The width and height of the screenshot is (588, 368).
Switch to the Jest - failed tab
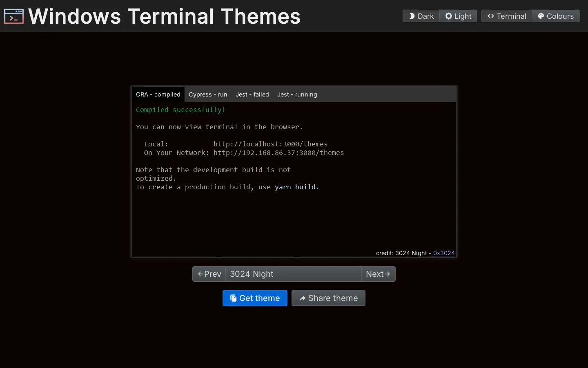click(252, 94)
